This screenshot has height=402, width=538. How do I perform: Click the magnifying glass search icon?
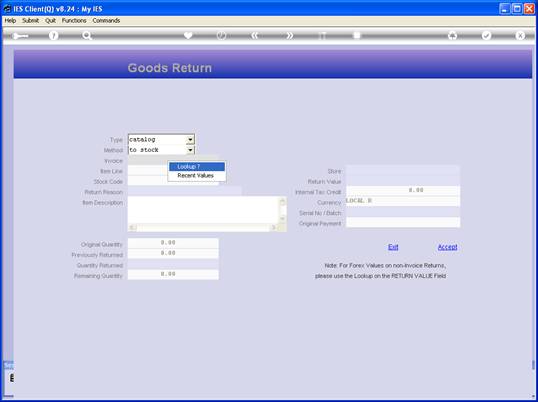tap(87, 35)
